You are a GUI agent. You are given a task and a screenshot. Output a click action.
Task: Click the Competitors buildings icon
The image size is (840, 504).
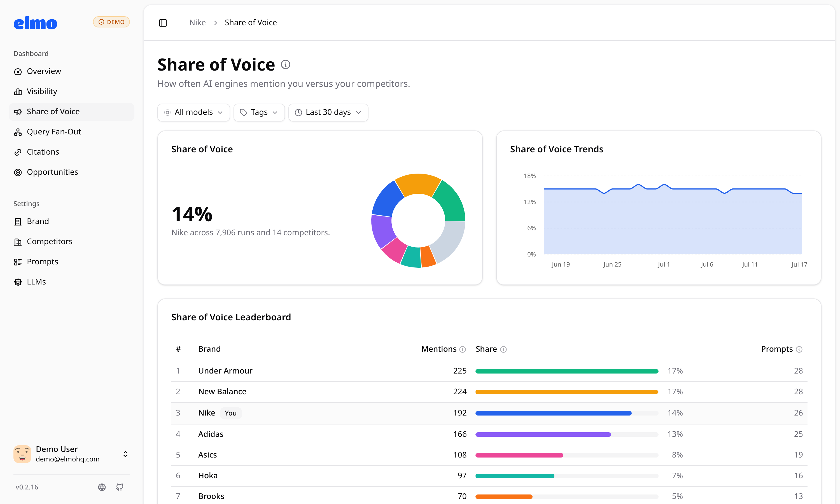coord(18,242)
